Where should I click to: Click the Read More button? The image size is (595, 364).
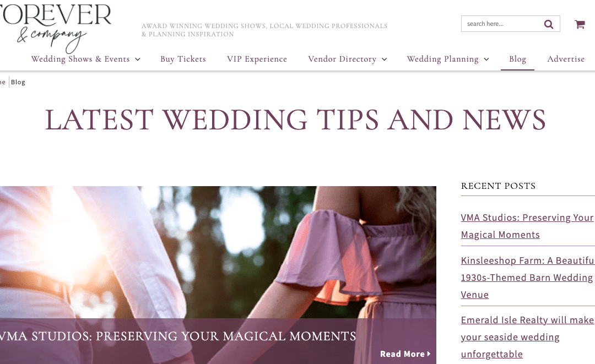pyautogui.click(x=405, y=354)
